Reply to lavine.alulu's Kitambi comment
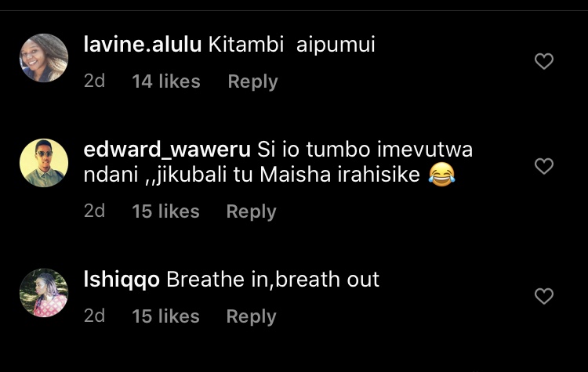The height and width of the screenshot is (372, 588). tap(252, 81)
